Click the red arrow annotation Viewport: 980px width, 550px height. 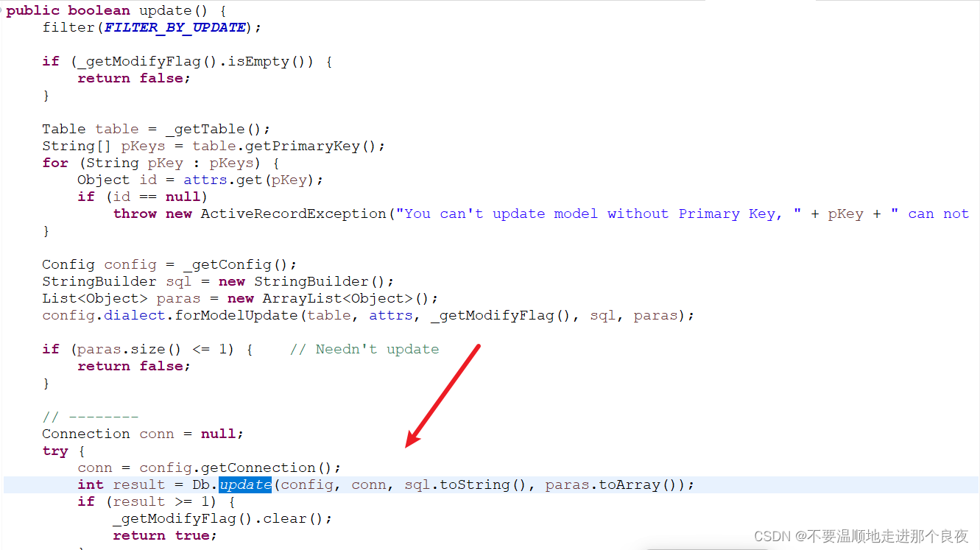click(442, 394)
